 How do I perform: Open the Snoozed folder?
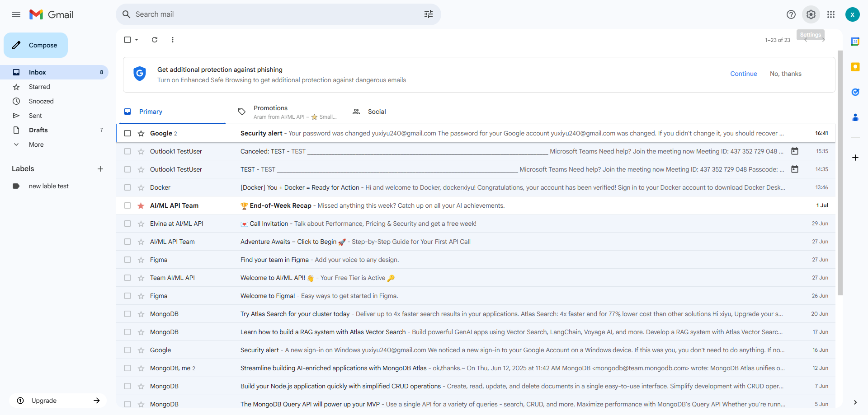(x=54, y=101)
